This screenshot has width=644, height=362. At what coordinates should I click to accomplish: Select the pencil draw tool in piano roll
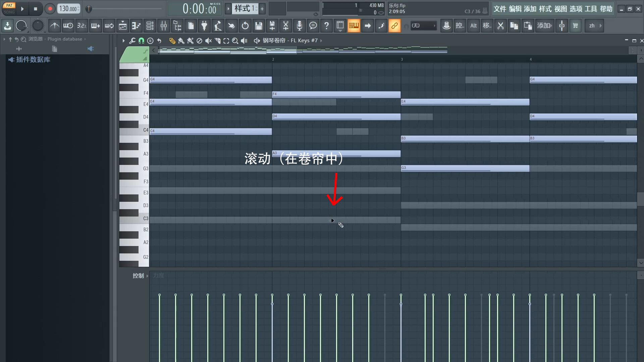tap(172, 41)
